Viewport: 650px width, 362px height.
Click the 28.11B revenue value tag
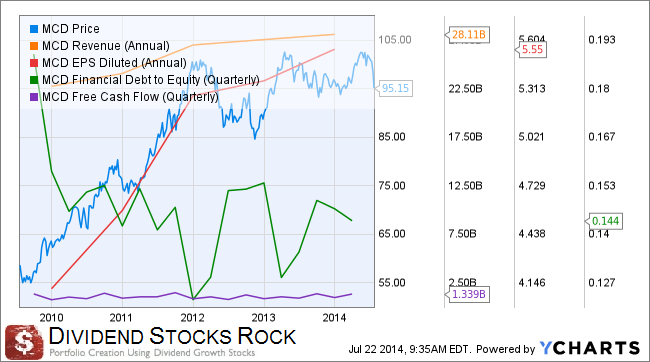point(468,34)
